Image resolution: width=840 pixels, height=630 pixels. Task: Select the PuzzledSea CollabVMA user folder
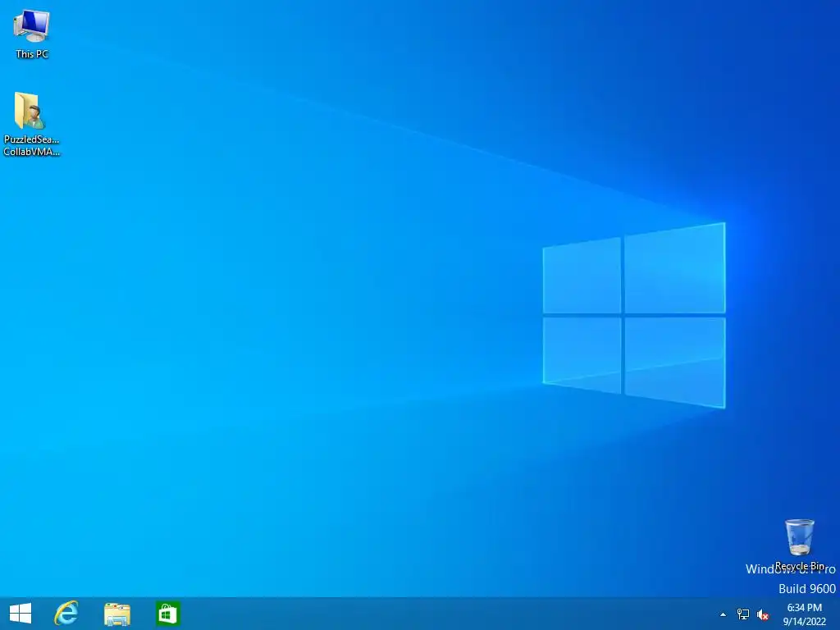(x=31, y=125)
